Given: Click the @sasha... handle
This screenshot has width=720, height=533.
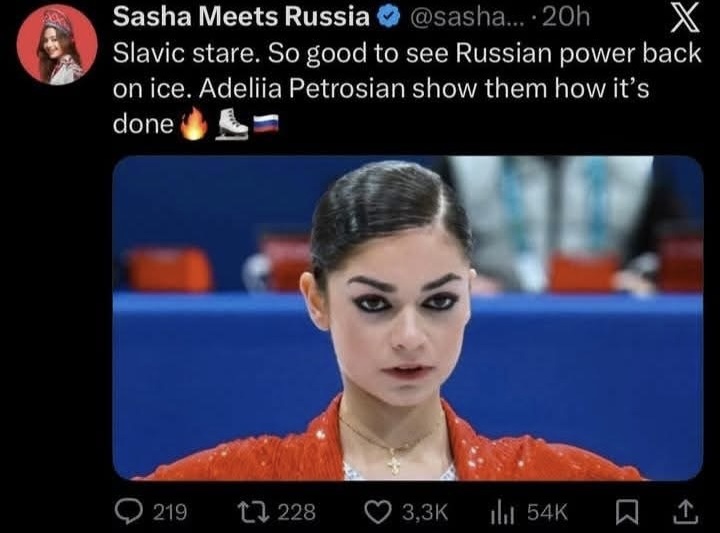Looking at the screenshot, I should point(463,17).
